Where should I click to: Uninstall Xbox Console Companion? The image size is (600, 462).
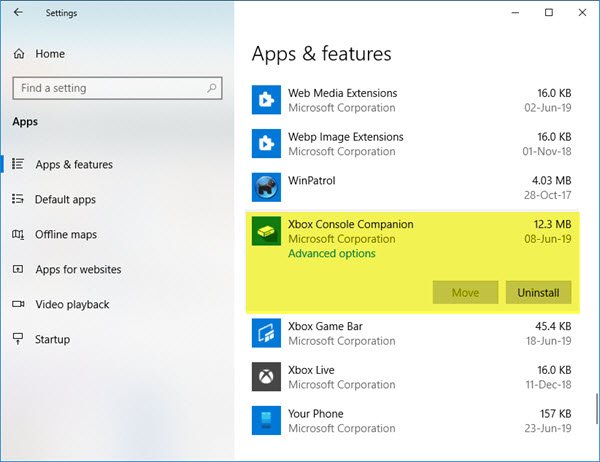click(539, 292)
